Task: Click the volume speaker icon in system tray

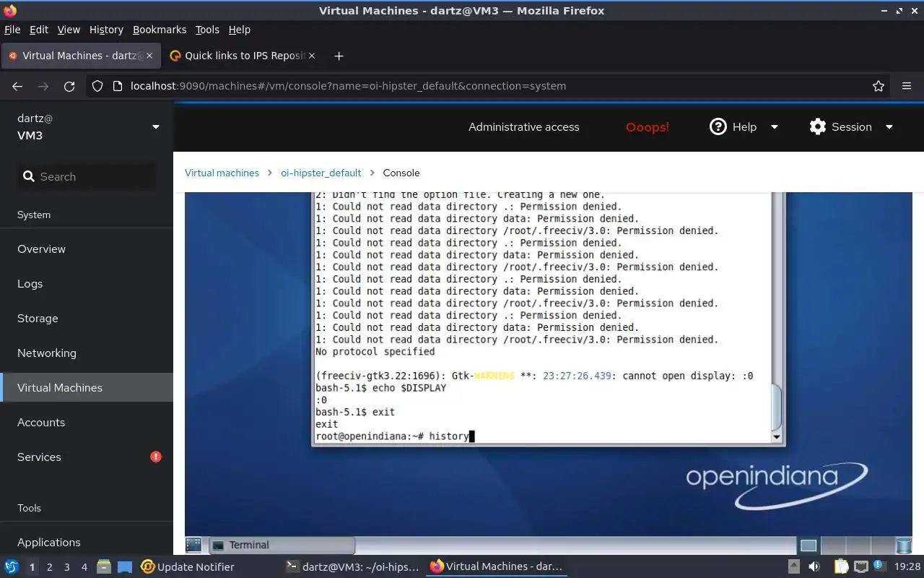Action: [x=814, y=566]
